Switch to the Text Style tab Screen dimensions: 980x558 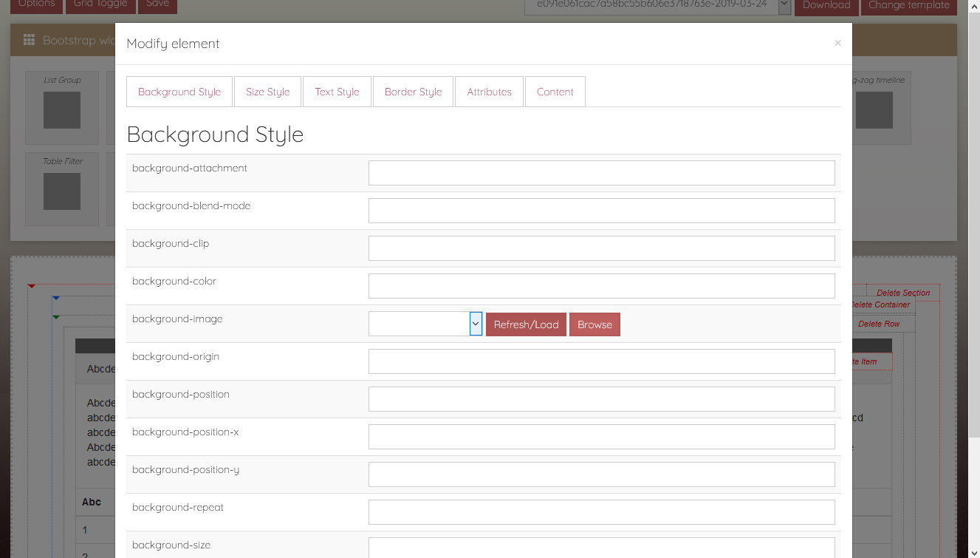337,92
